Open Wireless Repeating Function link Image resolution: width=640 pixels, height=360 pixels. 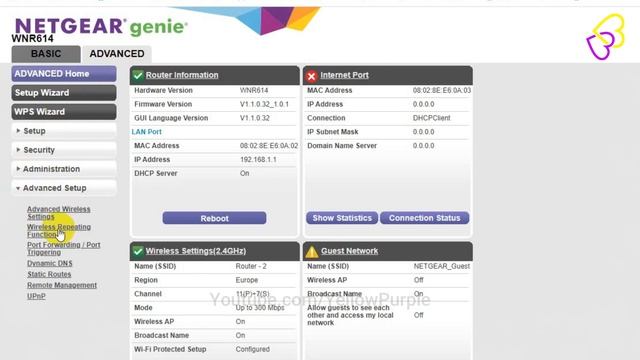click(58, 231)
